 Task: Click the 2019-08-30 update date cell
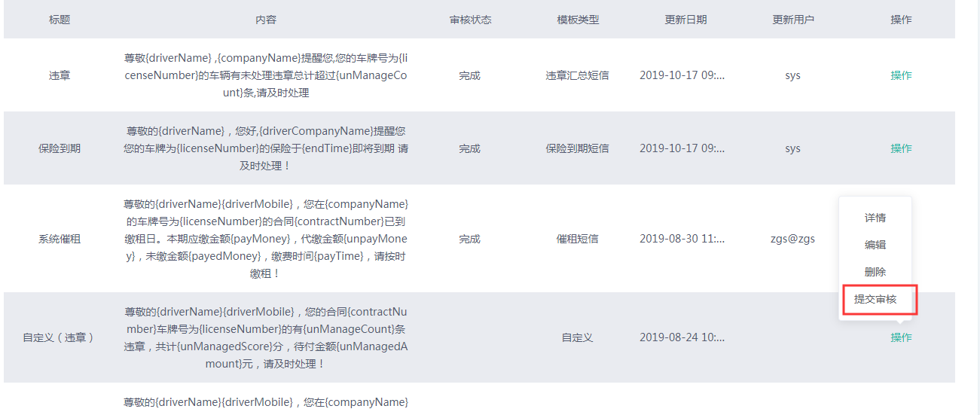682,239
